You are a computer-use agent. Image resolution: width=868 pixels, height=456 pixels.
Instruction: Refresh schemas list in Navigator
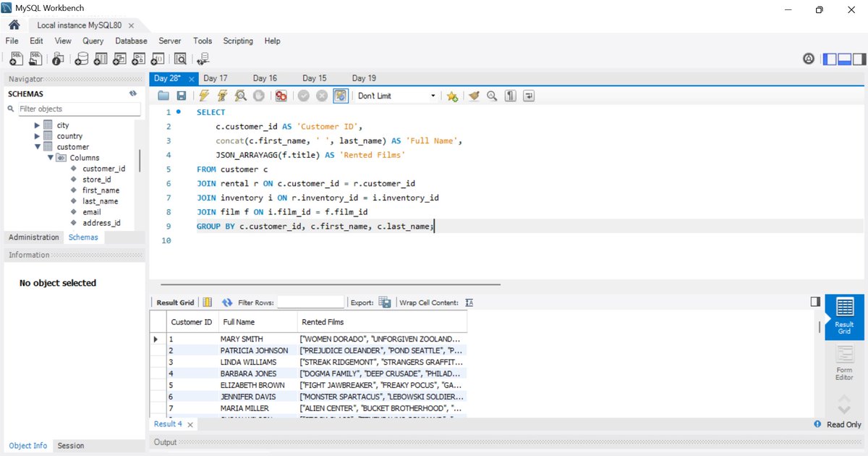click(133, 93)
